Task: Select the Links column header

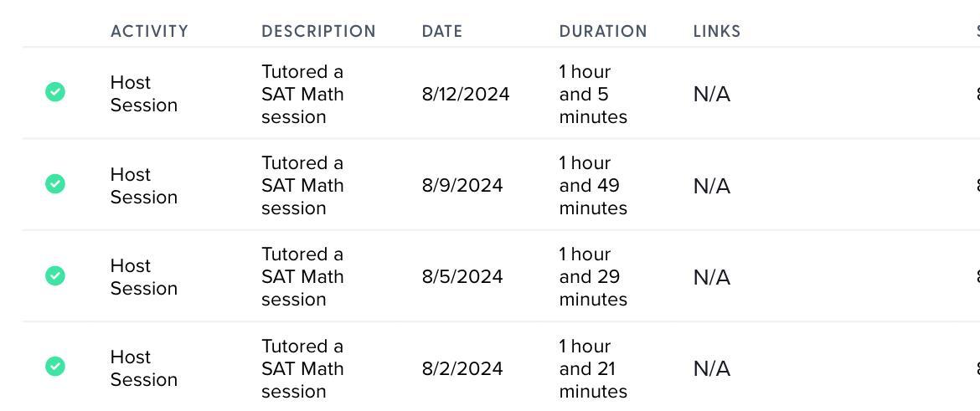Action: tap(717, 31)
